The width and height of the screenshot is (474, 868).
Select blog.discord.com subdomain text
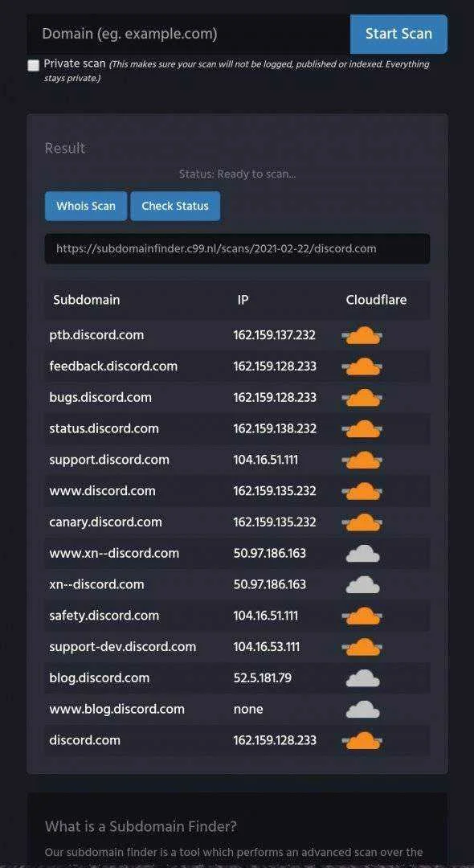[x=100, y=678]
